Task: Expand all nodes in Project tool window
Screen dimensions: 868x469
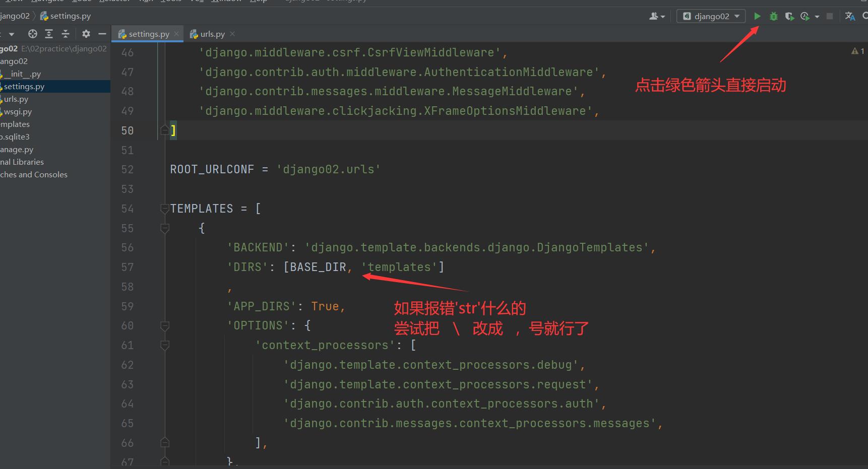Action: pyautogui.click(x=49, y=34)
